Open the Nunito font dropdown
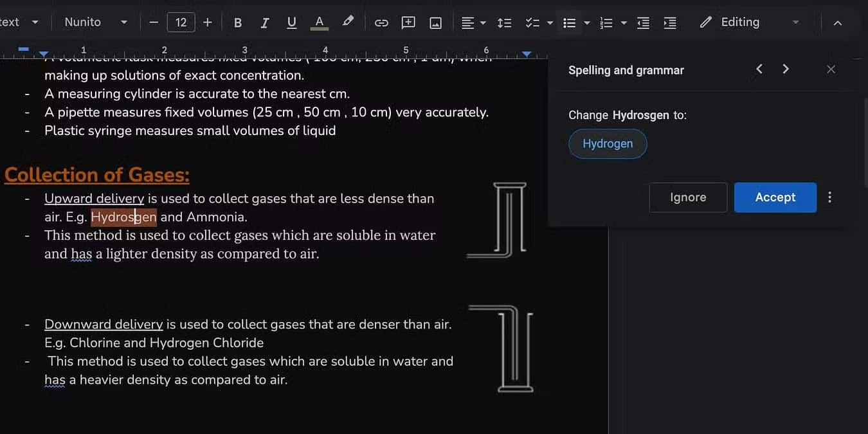This screenshot has width=868, height=434. (x=96, y=23)
